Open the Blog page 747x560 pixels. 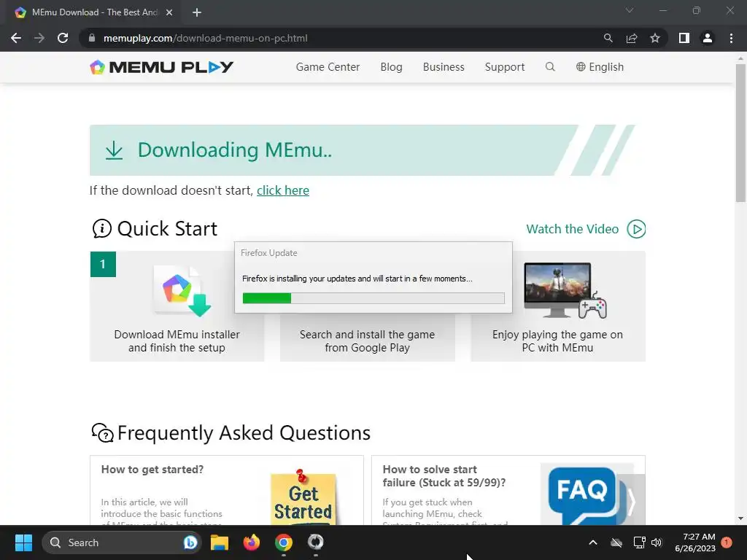pyautogui.click(x=391, y=67)
